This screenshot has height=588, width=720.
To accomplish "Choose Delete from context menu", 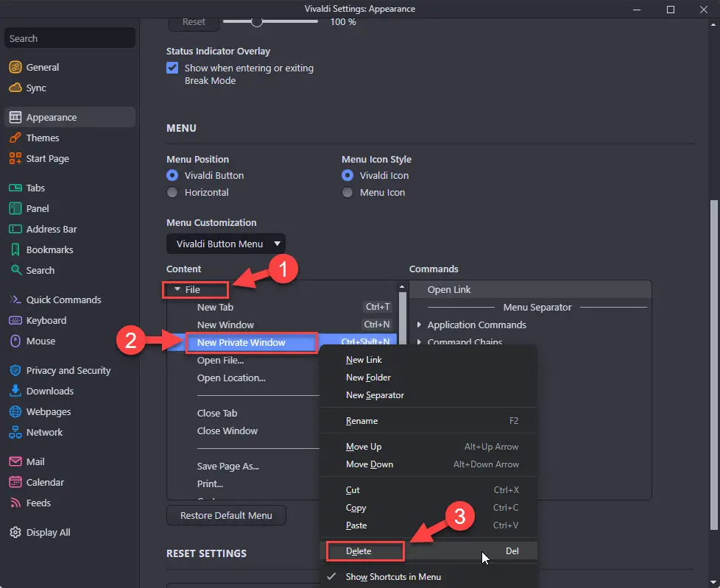I will point(428,550).
